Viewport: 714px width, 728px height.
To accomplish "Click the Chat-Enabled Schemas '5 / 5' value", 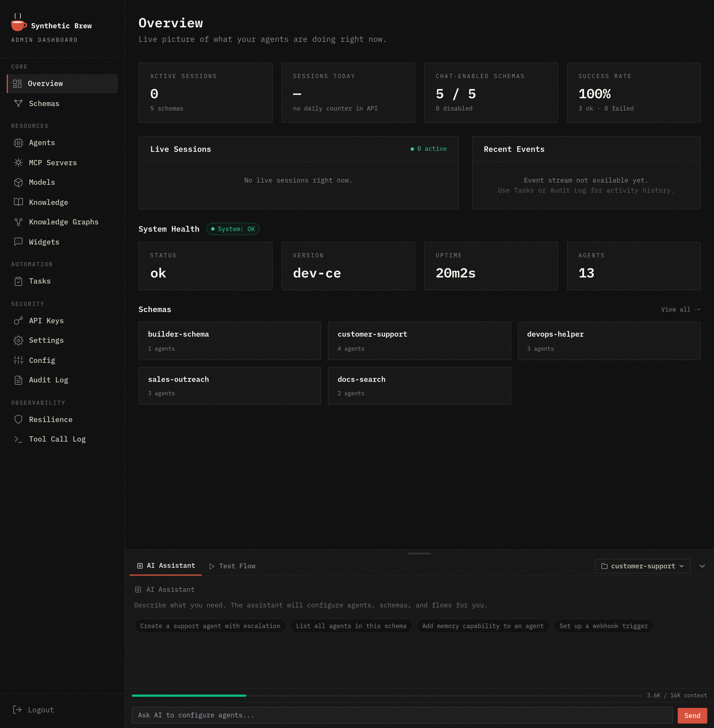I will point(456,94).
